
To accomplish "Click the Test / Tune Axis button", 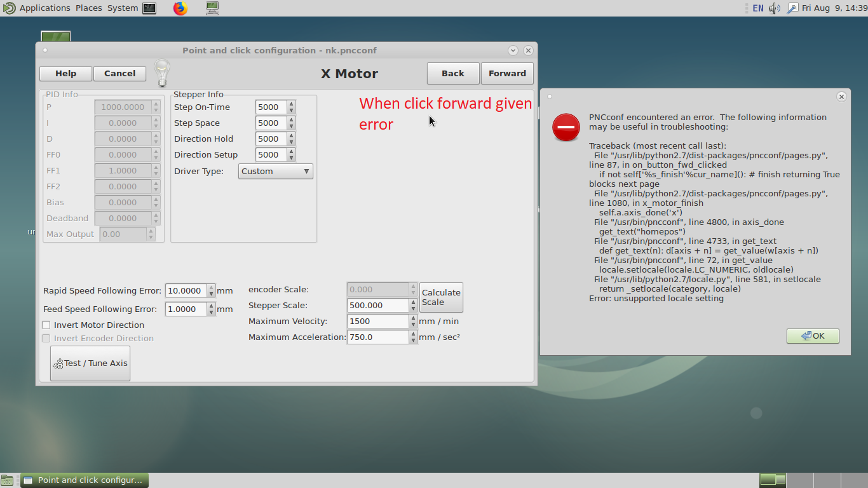I will coord(90,363).
